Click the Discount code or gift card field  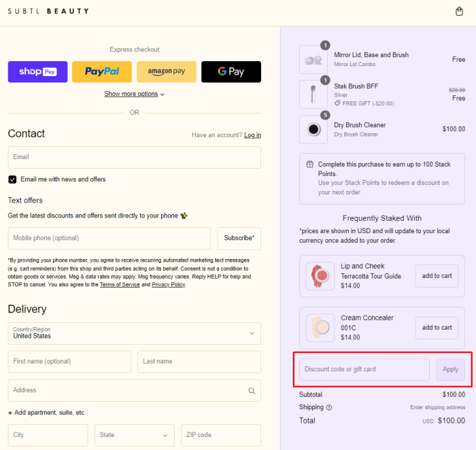point(364,370)
